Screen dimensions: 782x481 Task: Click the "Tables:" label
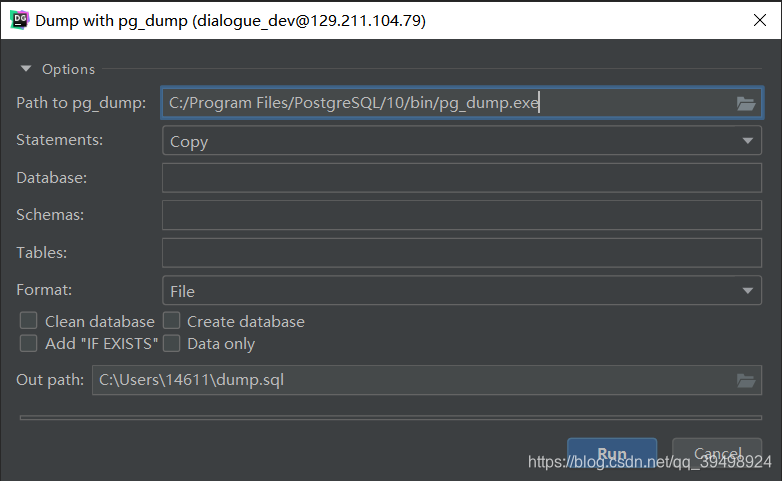[41, 252]
